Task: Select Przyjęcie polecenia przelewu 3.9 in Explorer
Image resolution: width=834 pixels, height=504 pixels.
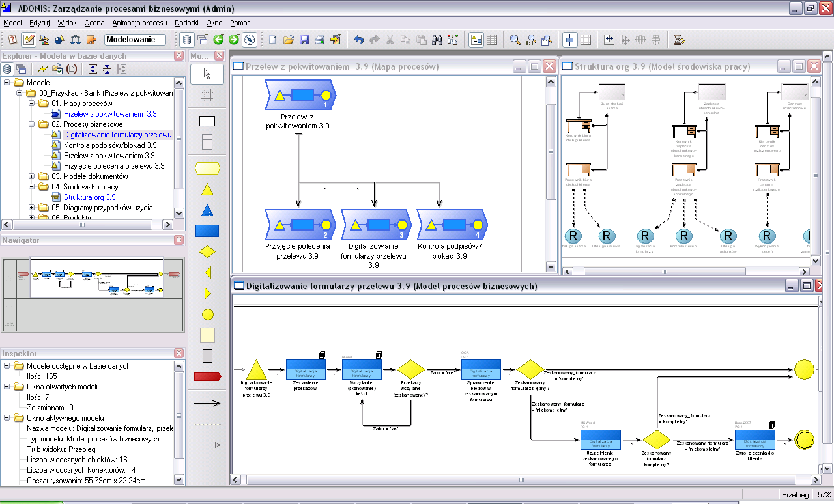Action: coord(114,166)
